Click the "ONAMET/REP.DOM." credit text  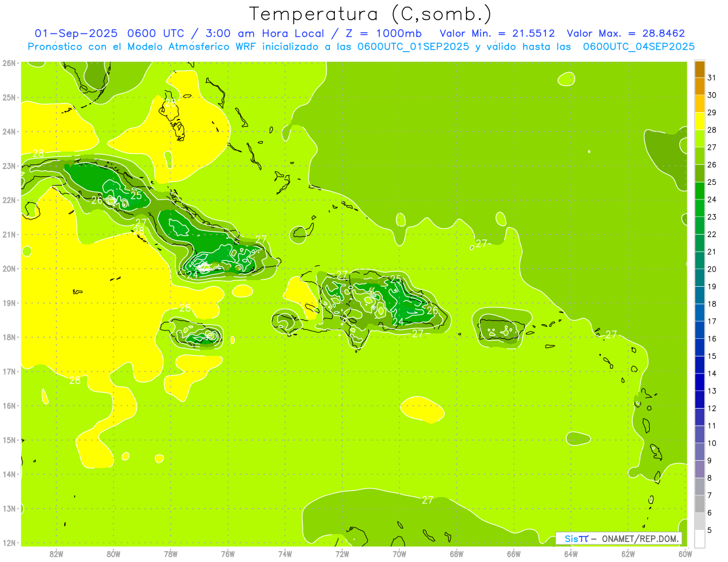pyautogui.click(x=639, y=538)
